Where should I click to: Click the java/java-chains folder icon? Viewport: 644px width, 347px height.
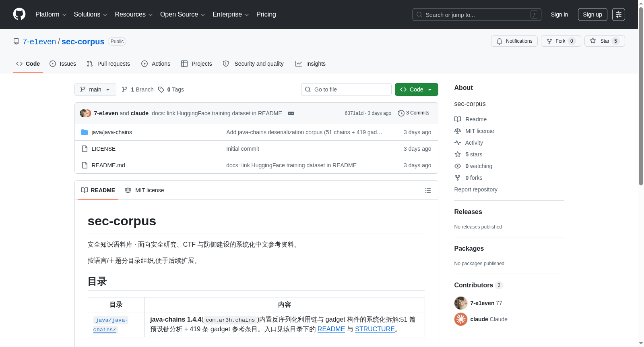click(x=85, y=132)
